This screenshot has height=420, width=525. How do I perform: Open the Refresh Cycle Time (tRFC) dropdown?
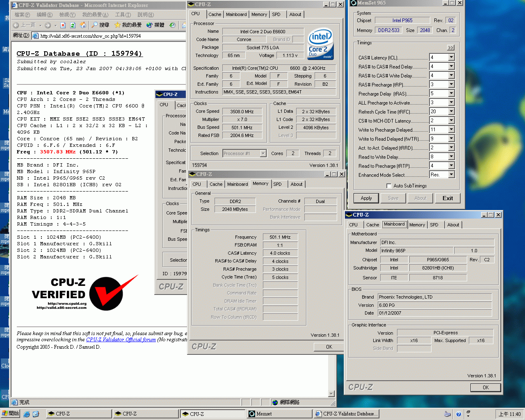pyautogui.click(x=451, y=111)
